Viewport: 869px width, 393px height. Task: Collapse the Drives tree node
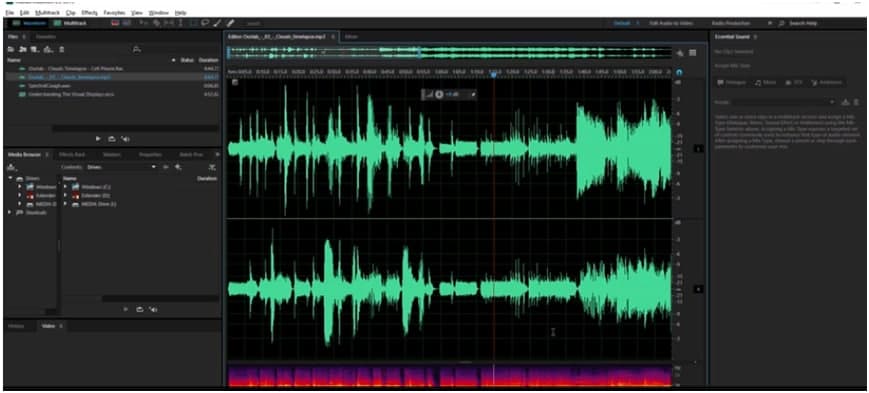(x=11, y=178)
